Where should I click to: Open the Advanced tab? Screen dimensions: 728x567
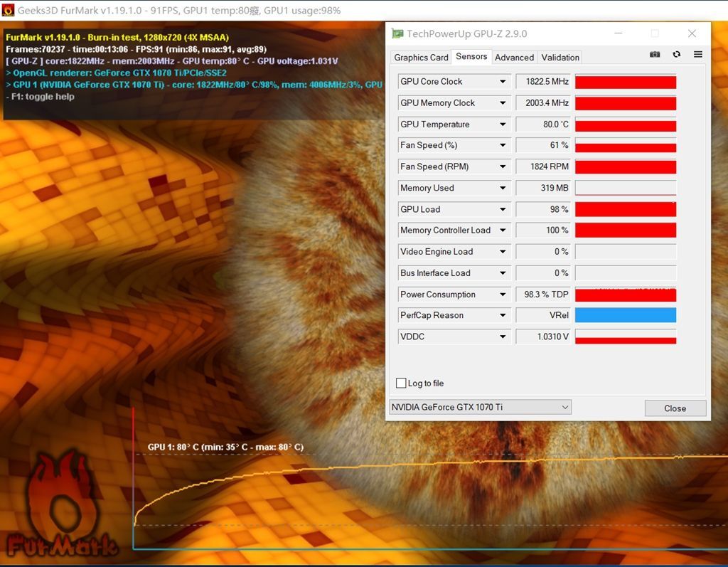point(514,58)
